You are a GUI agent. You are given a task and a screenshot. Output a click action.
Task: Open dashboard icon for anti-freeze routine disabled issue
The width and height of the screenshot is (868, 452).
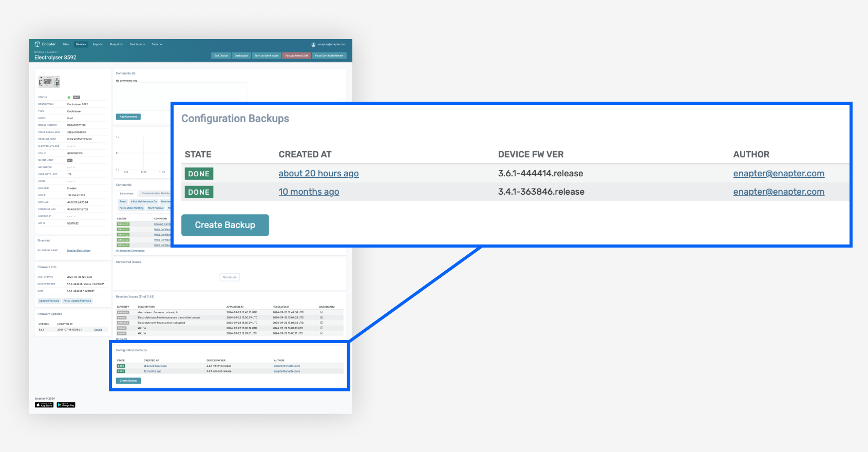click(322, 323)
